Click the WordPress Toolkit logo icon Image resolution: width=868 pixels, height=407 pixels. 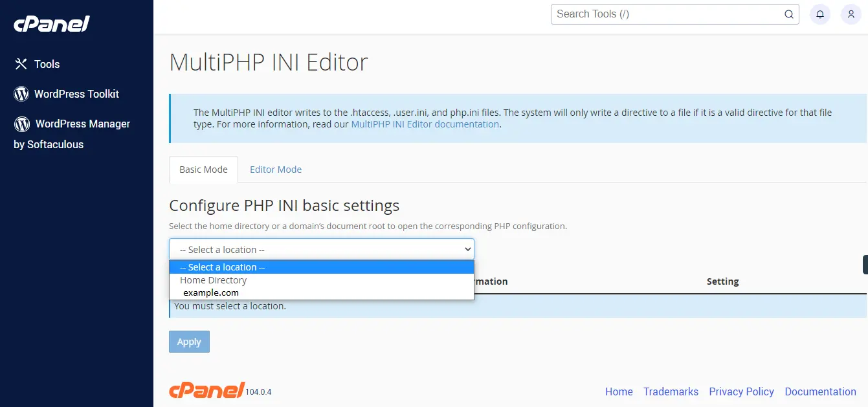[21, 94]
